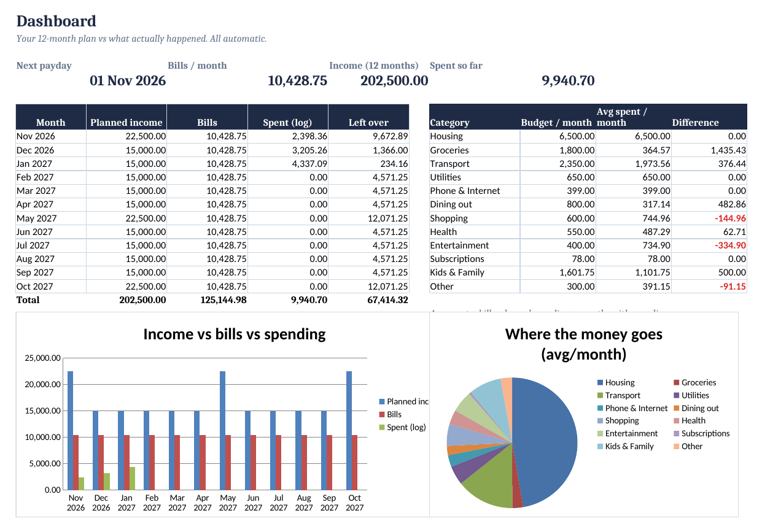This screenshot has height=532, width=762.
Task: Click the Aug 2027 axis label on bar chart
Action: pyautogui.click(x=304, y=503)
